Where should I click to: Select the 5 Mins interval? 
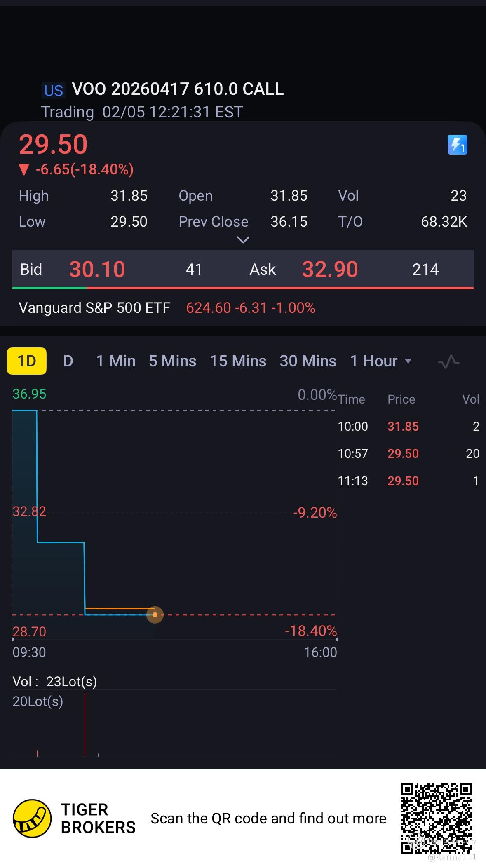(172, 361)
